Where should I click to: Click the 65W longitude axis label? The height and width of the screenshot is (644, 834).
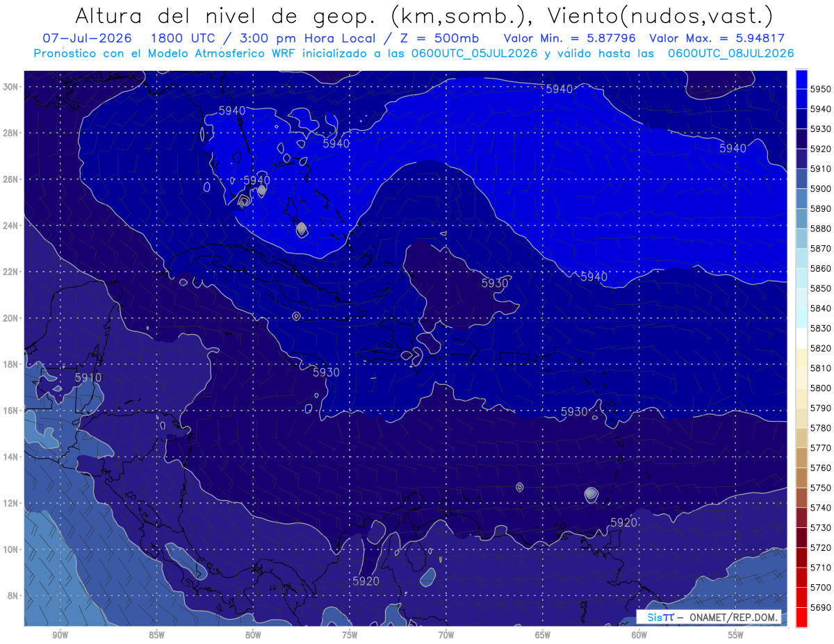(x=543, y=635)
